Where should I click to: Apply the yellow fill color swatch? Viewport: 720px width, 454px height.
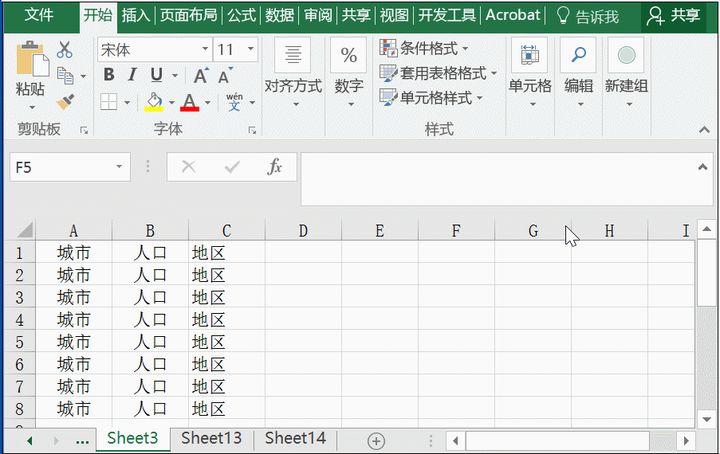[x=154, y=102]
